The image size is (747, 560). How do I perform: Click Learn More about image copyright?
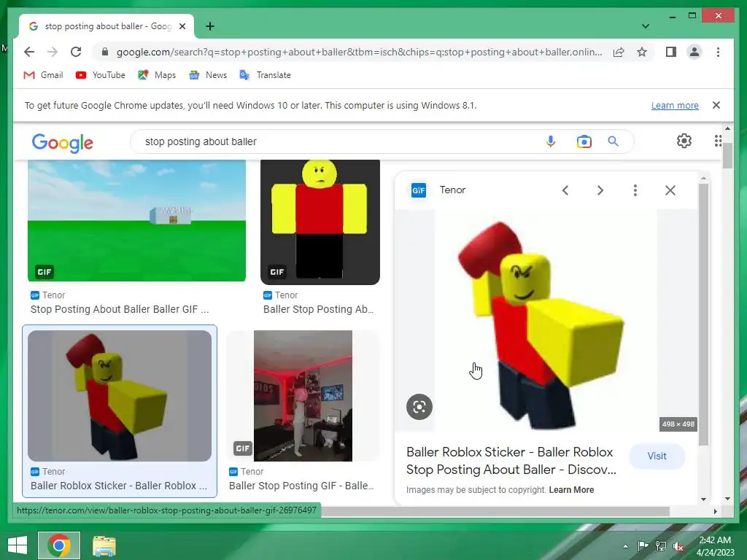(x=571, y=489)
